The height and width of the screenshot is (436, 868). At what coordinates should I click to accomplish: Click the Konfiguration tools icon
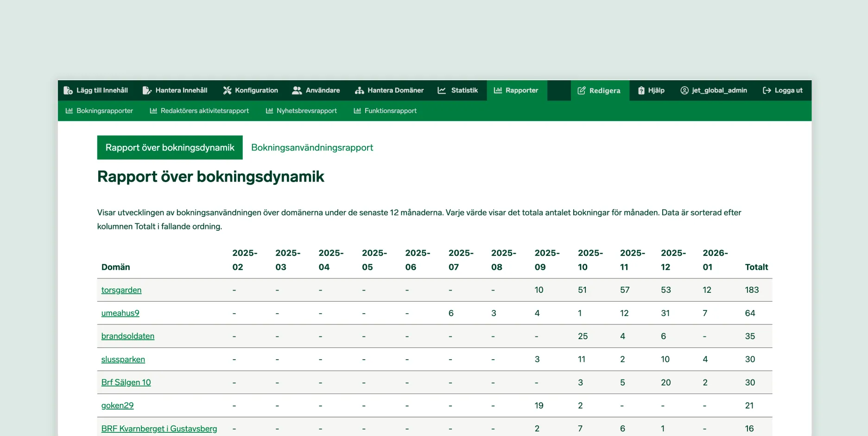[227, 90]
